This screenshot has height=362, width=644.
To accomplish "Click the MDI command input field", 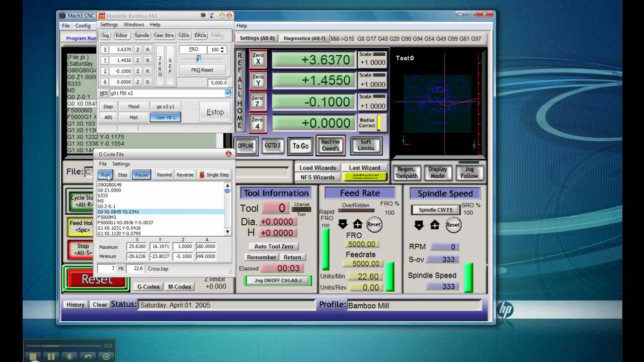I will [x=167, y=94].
